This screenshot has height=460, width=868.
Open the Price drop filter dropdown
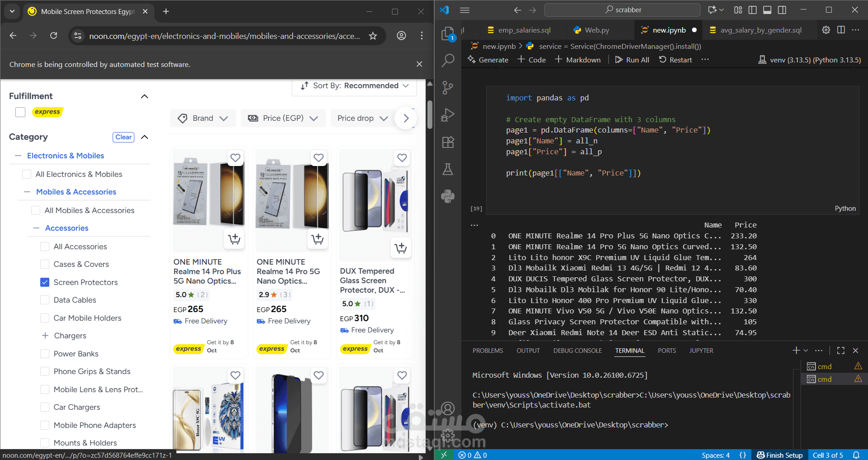click(362, 118)
